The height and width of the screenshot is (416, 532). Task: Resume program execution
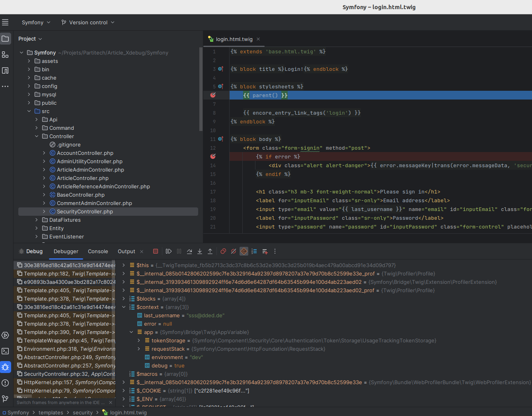coord(169,251)
